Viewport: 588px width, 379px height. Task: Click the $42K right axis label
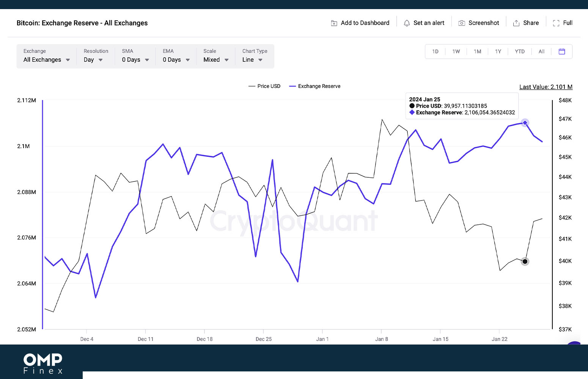pos(565,218)
